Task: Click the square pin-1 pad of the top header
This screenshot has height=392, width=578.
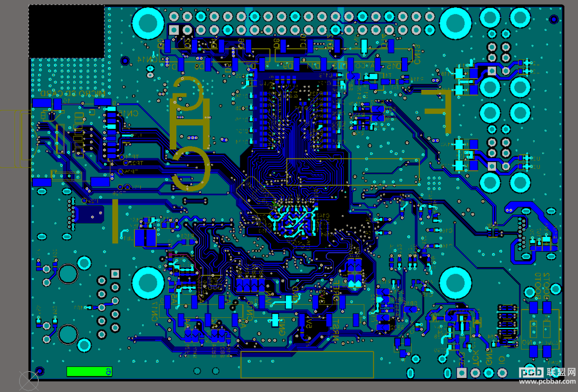Action: (x=174, y=30)
